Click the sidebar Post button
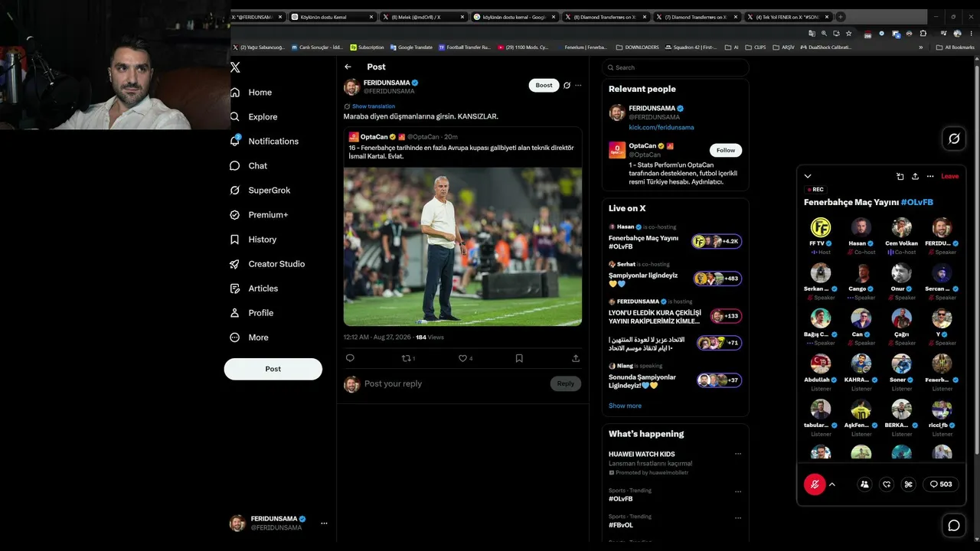980x551 pixels. click(x=273, y=369)
